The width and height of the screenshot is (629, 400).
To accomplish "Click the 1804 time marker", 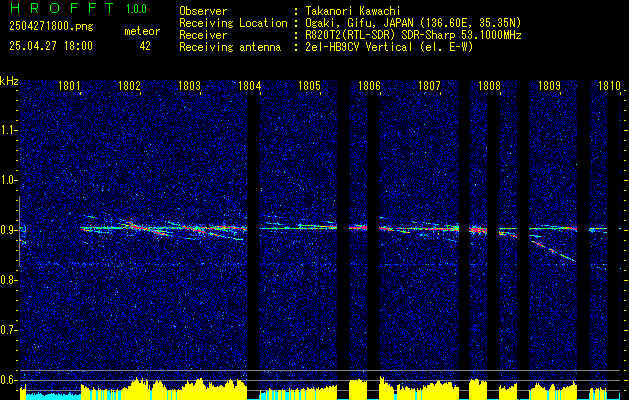I will (250, 86).
